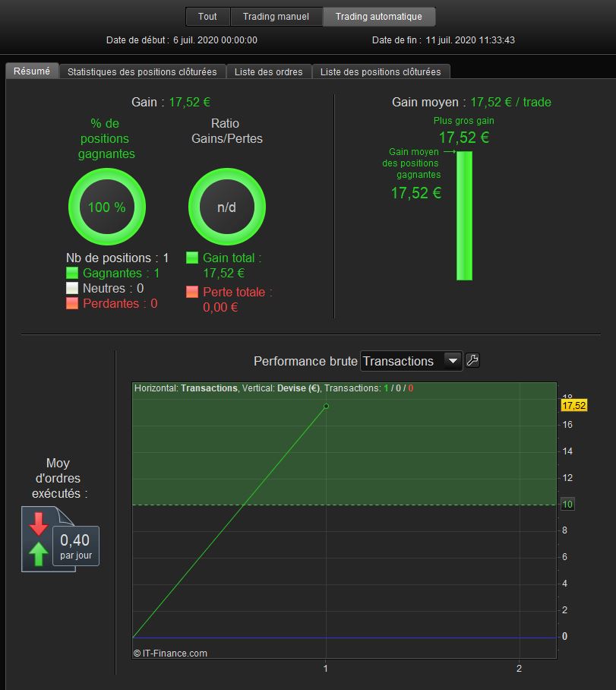Click the 100 % winning positions ring

107,207
